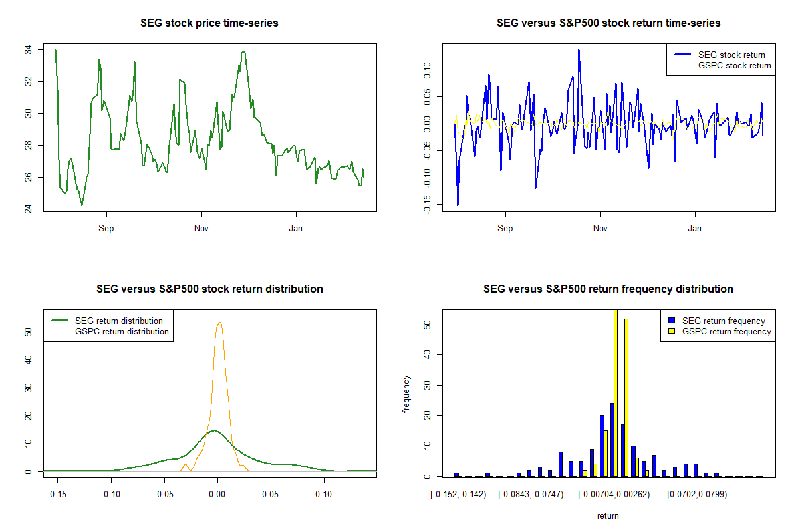Click the [-0.00704,0.00262) bin label
798x532 pixels.
pyautogui.click(x=613, y=494)
